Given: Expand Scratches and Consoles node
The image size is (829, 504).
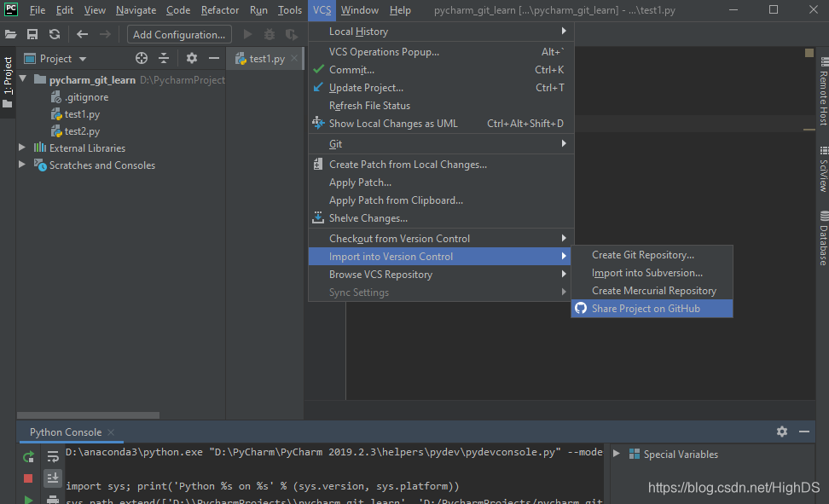Looking at the screenshot, I should (x=21, y=164).
